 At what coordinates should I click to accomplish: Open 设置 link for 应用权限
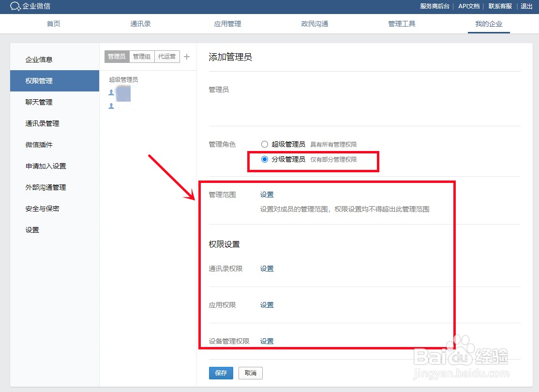(x=267, y=304)
